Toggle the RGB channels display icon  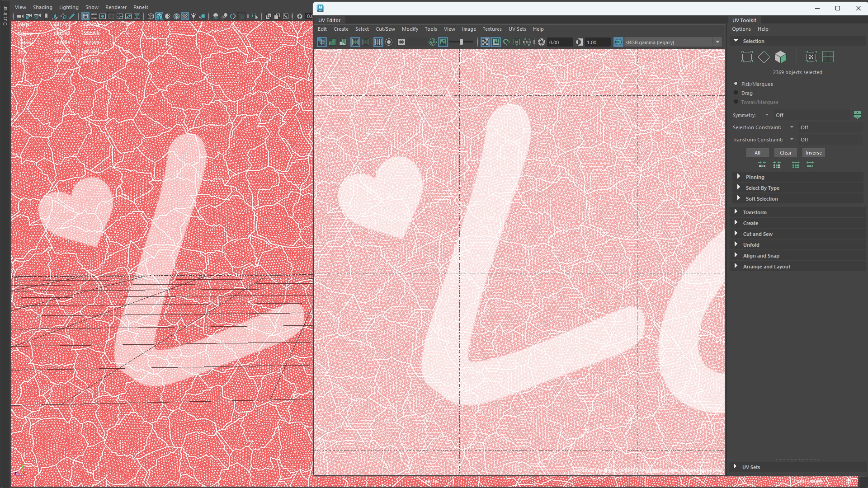click(x=433, y=42)
